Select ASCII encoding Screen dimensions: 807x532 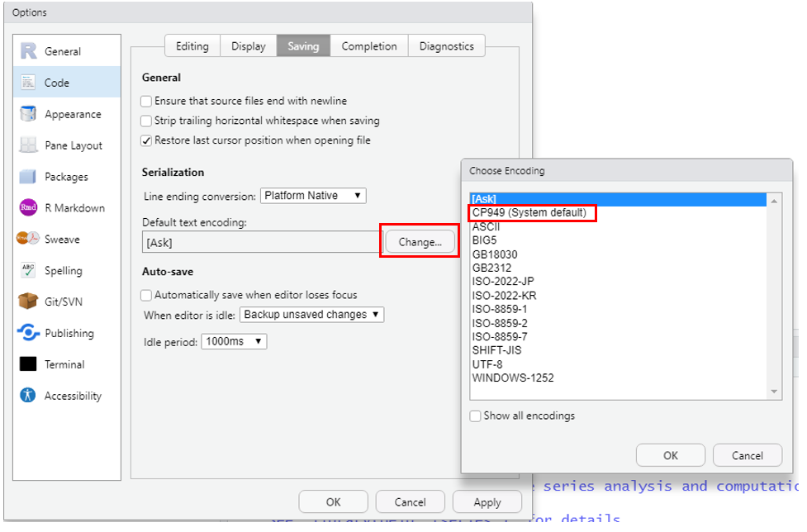pos(618,226)
